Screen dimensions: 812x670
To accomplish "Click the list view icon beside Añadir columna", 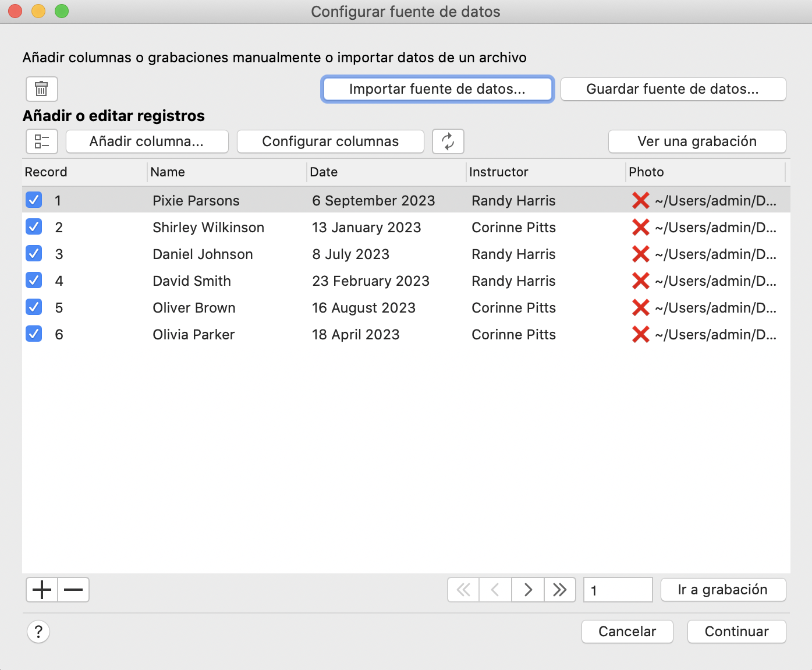I will (41, 141).
